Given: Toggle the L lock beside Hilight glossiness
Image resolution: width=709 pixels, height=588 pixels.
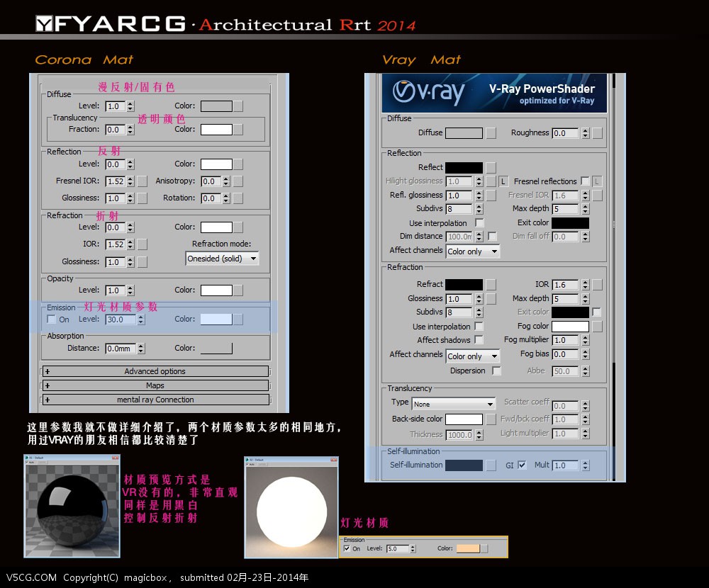Looking at the screenshot, I should [503, 181].
